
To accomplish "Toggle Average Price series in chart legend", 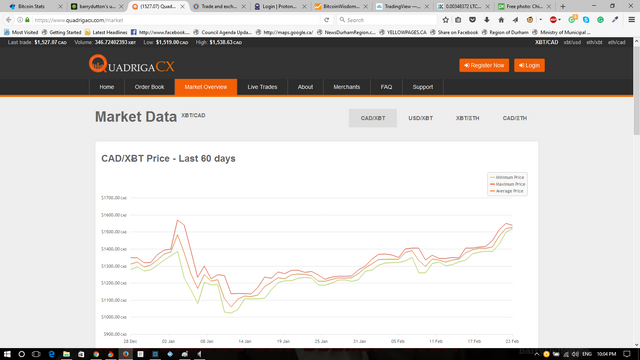I will pos(507,191).
